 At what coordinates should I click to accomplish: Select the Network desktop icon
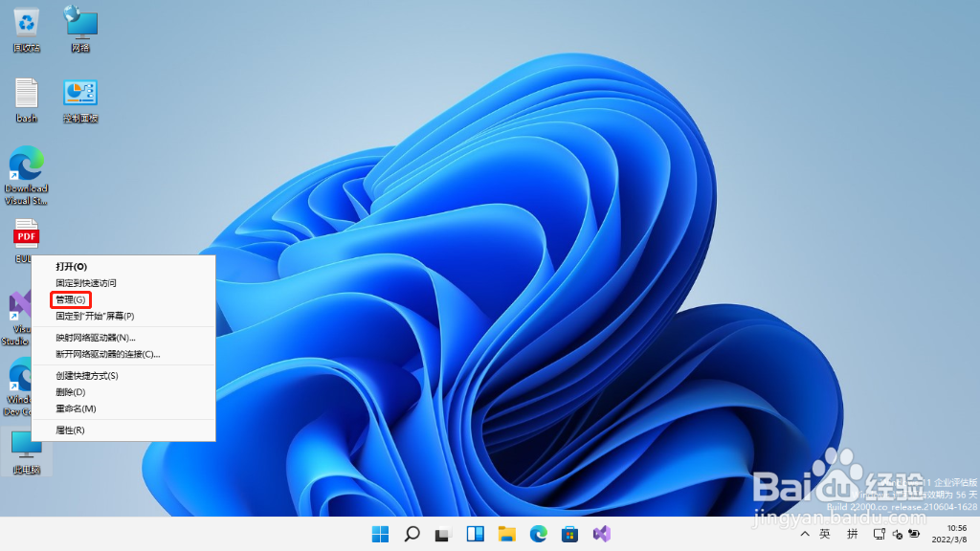click(x=80, y=30)
